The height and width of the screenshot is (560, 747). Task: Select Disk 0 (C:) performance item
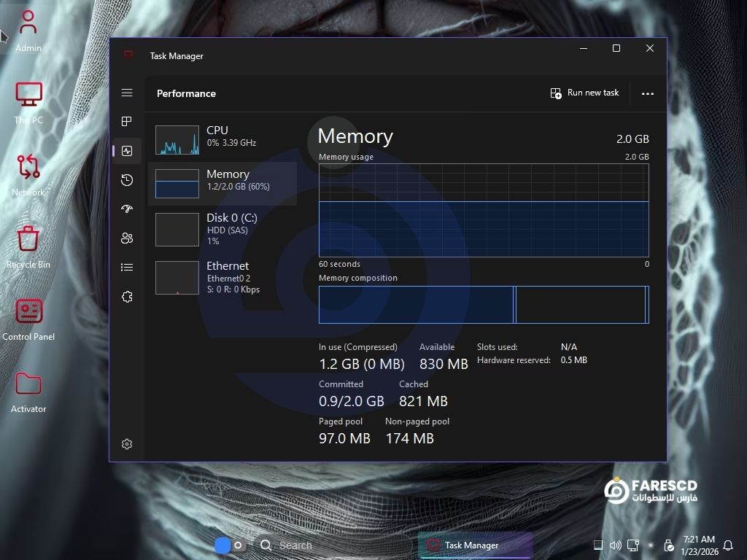coord(222,228)
